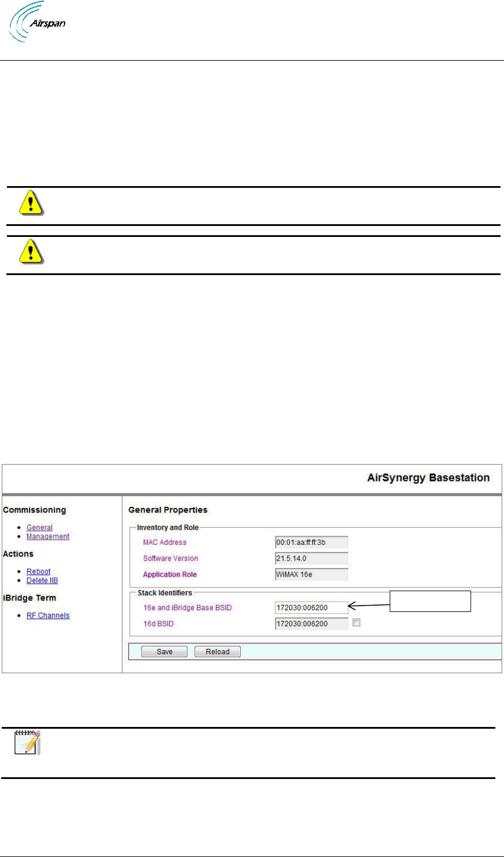The width and height of the screenshot is (504, 857).
Task: Toggle the 16d BSID checkbox
Action: pos(356,623)
